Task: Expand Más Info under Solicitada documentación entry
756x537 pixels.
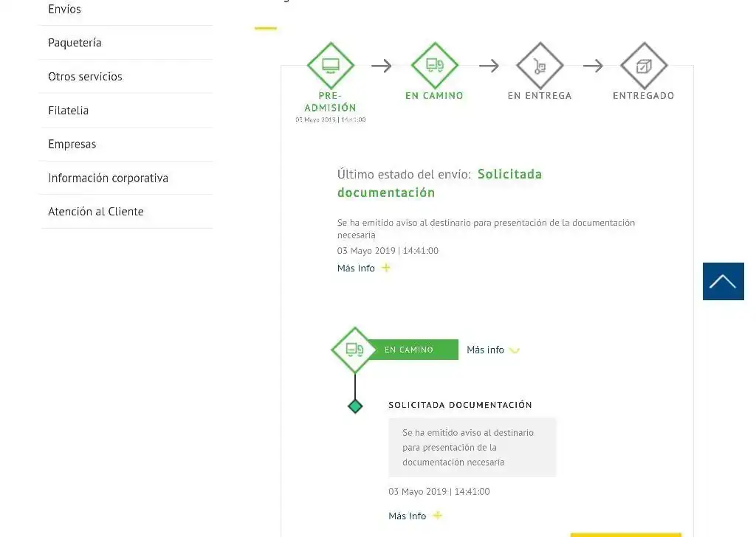Action: point(408,516)
